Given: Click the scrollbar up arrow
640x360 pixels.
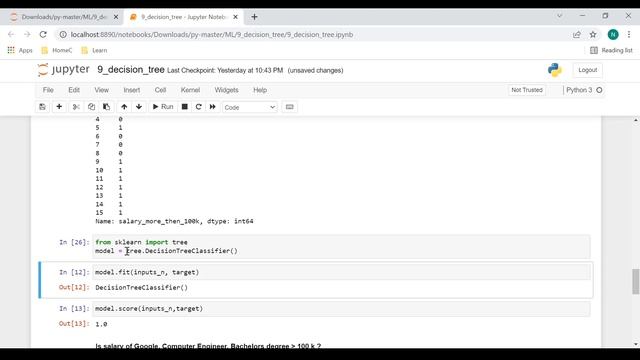Looking at the screenshot, I should coord(636,120).
